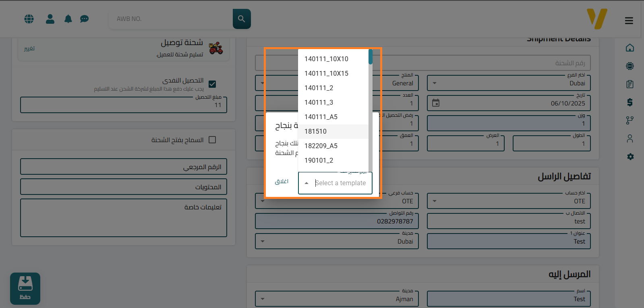Open the branch icon in sidebar
644x308 pixels.
pos(630,120)
